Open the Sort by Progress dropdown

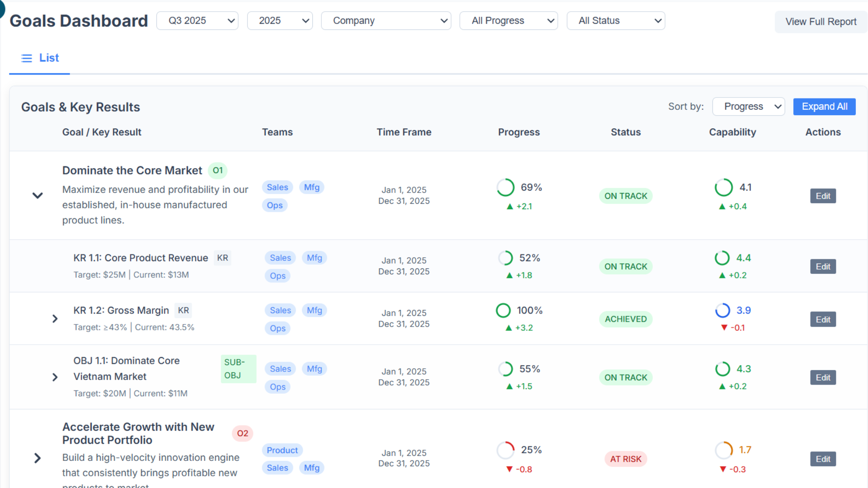pyautogui.click(x=748, y=107)
